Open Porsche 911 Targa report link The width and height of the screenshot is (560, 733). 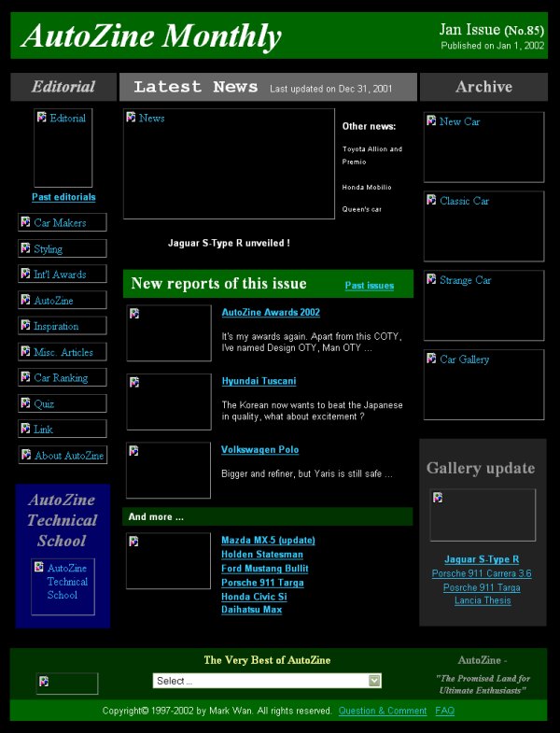(x=262, y=583)
